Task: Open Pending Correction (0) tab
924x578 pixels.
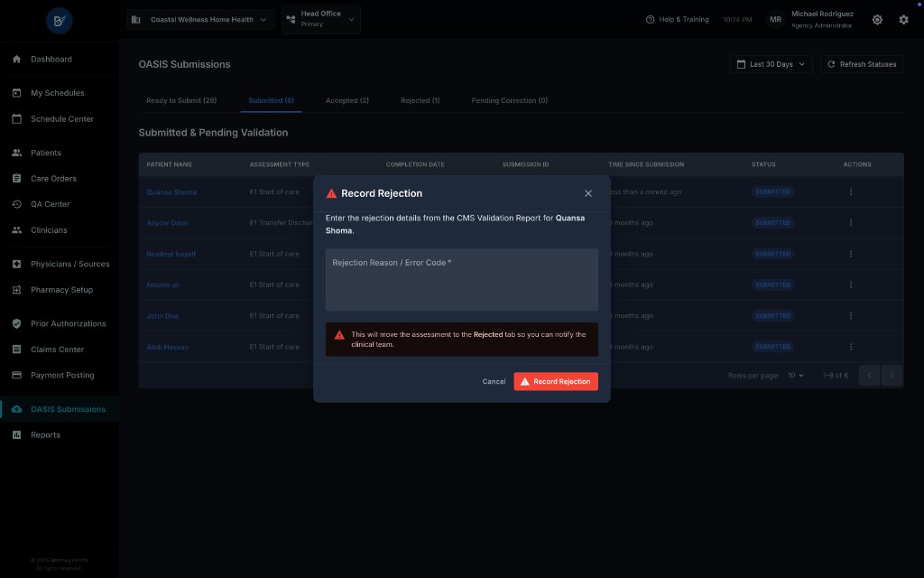Action: pos(509,100)
